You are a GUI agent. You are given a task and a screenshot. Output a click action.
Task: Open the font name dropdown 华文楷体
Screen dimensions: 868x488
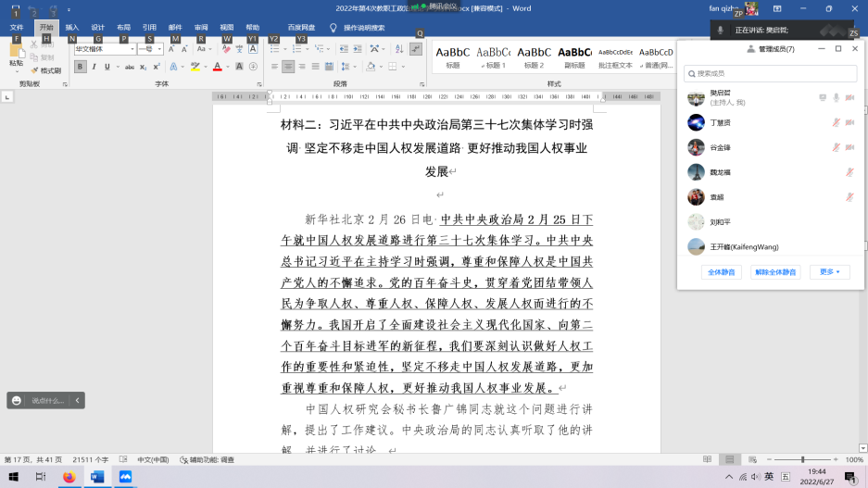click(x=132, y=49)
